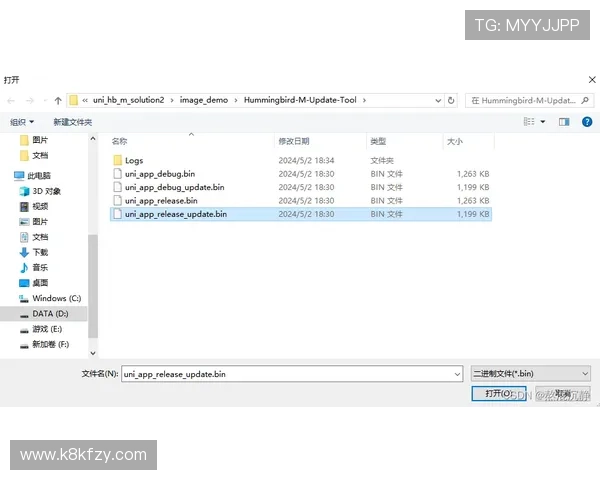Open 下载 folder in navigation pane
The height and width of the screenshot is (480, 600).
[x=40, y=252]
